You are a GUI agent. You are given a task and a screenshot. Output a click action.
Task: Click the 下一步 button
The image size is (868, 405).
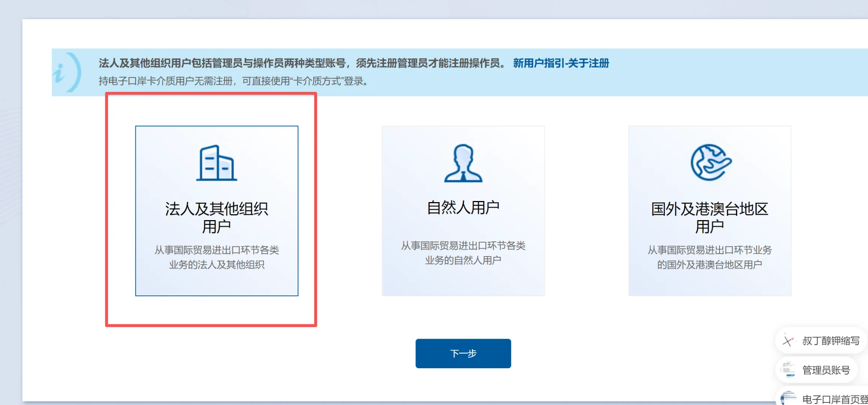click(x=463, y=353)
